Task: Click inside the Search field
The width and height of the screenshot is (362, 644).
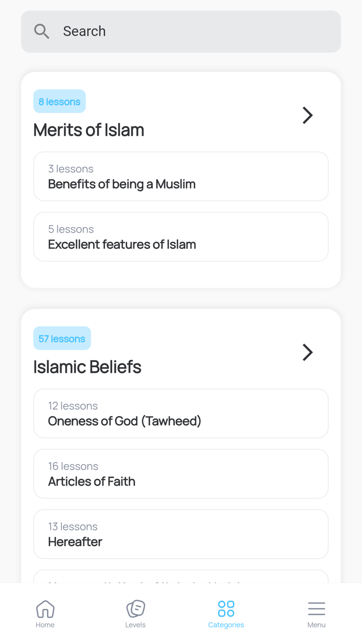Action: pos(180,31)
